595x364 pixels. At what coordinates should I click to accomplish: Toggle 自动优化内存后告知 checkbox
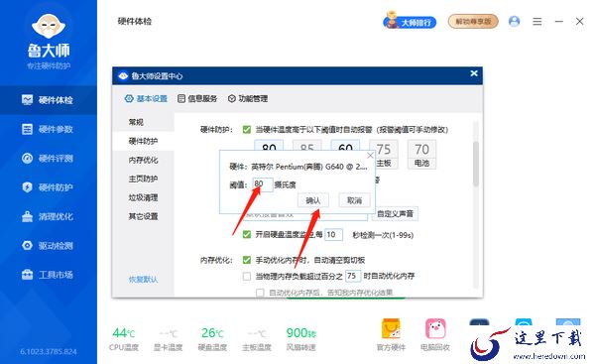(260, 293)
